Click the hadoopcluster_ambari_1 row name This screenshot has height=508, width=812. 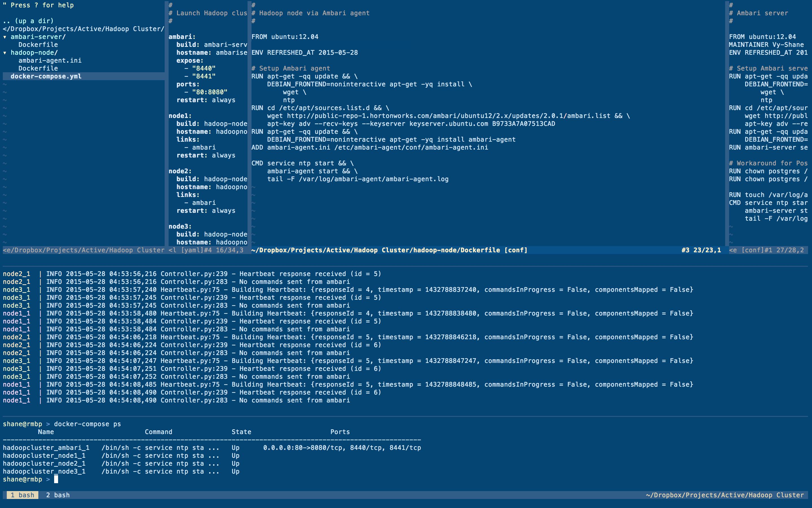pos(46,448)
